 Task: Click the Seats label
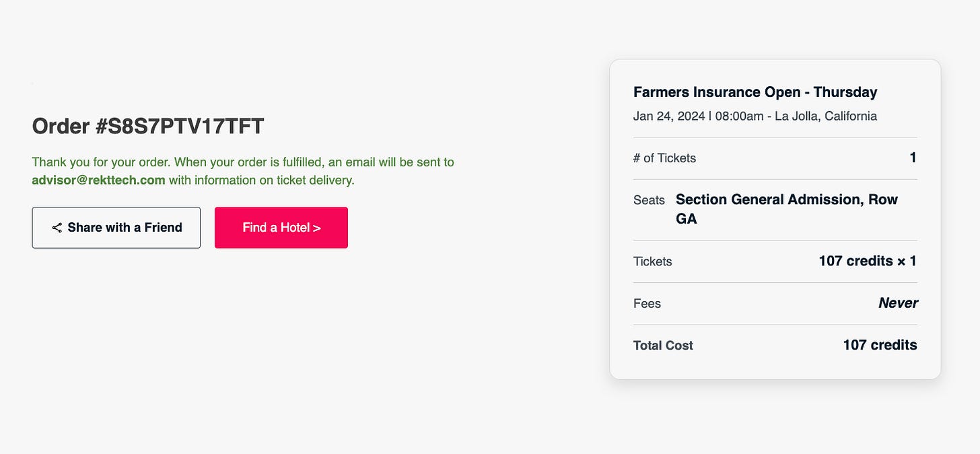click(649, 200)
